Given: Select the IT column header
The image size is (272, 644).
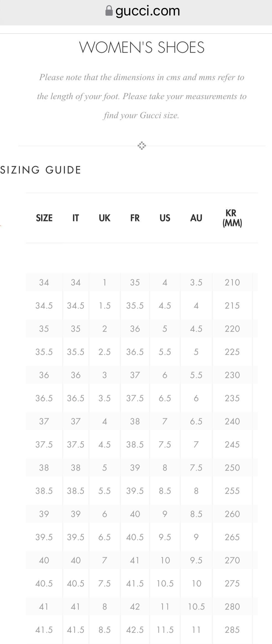Looking at the screenshot, I should click(76, 218).
